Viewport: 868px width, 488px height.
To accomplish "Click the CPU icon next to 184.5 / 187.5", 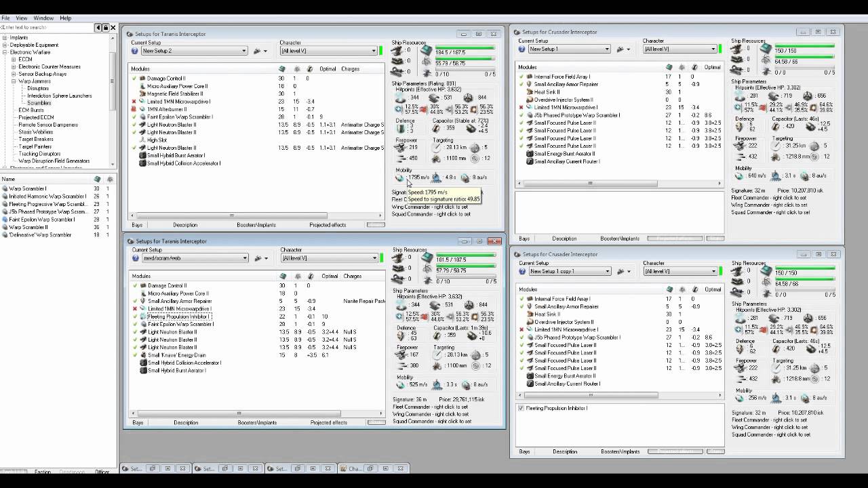I will [x=426, y=51].
